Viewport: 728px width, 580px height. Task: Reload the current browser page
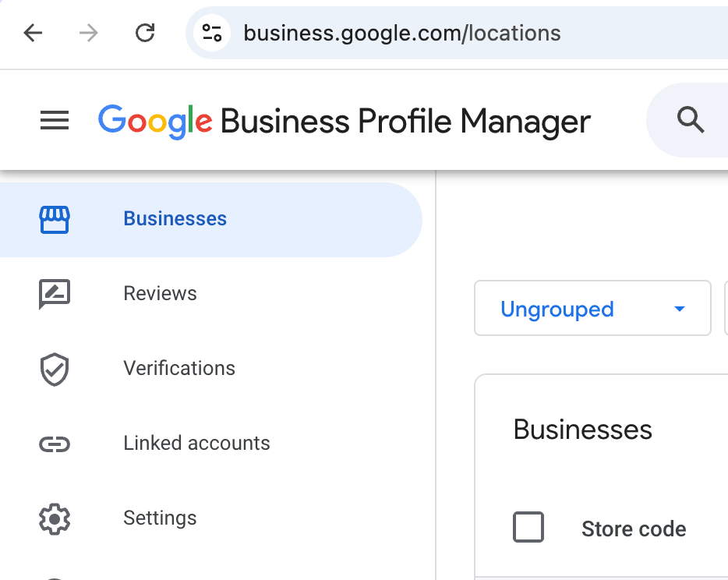click(145, 33)
